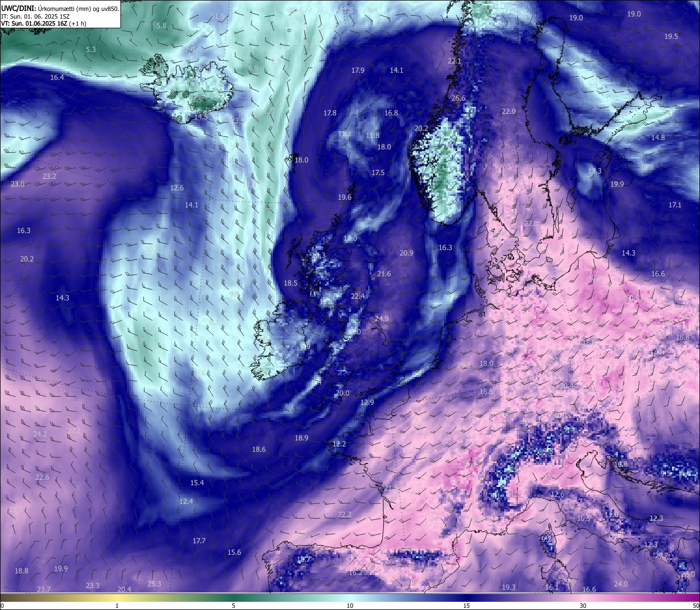Click the 22.4 value label

pos(357,297)
